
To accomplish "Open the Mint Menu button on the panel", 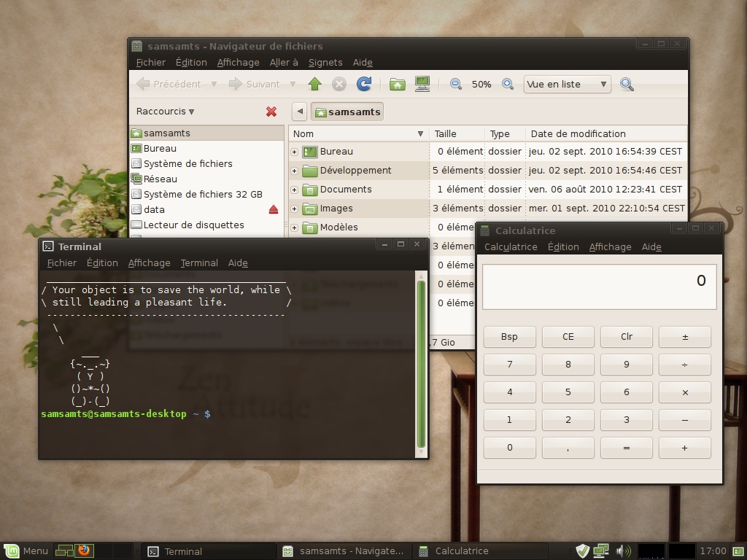I will click(26, 551).
